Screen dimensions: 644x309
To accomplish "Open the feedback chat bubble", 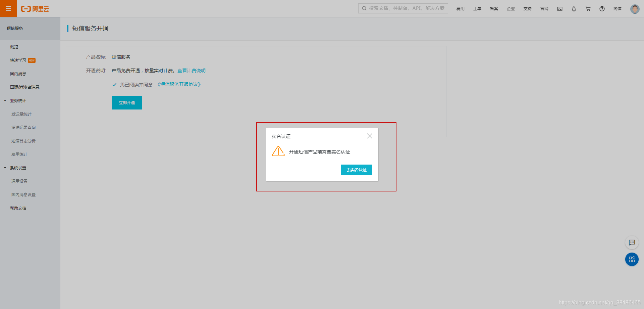I will (x=632, y=242).
